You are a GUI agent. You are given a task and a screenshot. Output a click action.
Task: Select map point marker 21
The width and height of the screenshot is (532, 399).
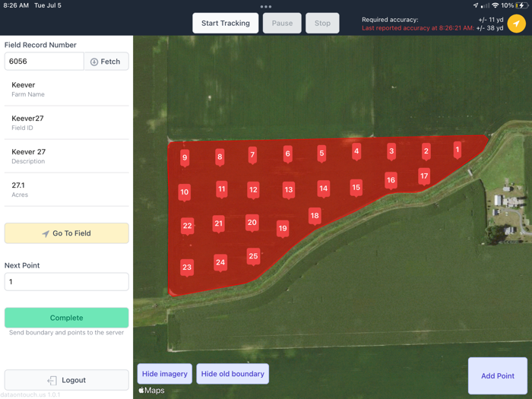[219, 224]
